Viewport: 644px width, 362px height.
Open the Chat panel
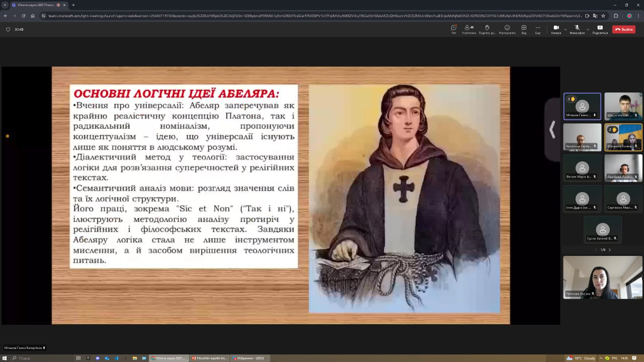click(453, 29)
